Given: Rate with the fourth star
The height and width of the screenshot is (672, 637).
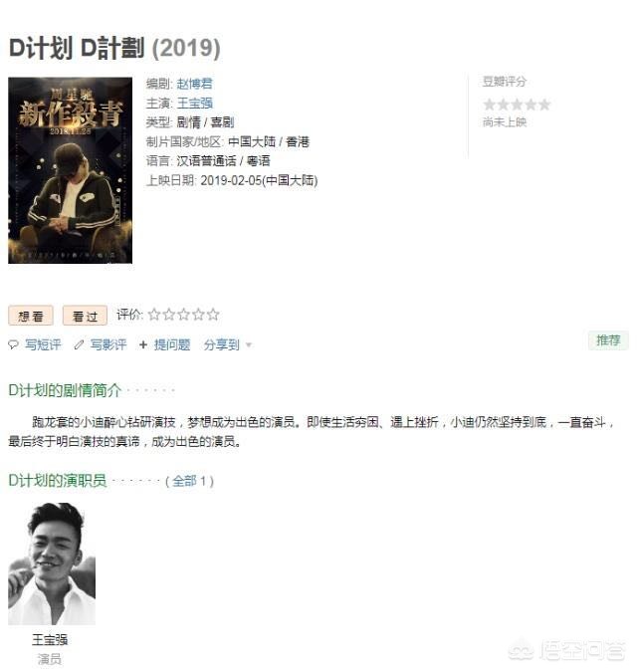Looking at the screenshot, I should click(x=198, y=315).
